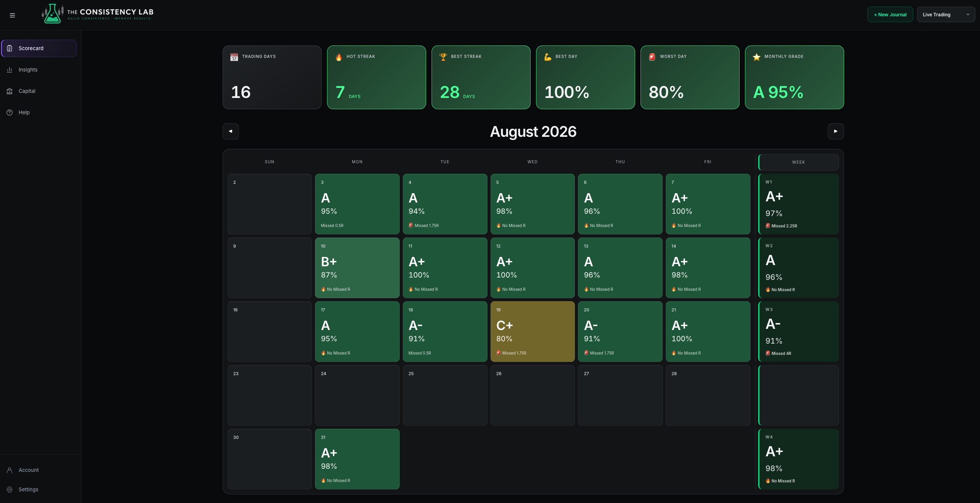Open the W1 weekly summary card
The width and height of the screenshot is (980, 503).
pos(799,204)
